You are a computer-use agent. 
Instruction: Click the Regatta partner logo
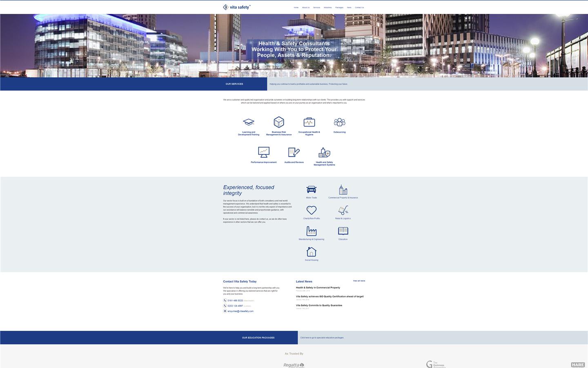294,365
